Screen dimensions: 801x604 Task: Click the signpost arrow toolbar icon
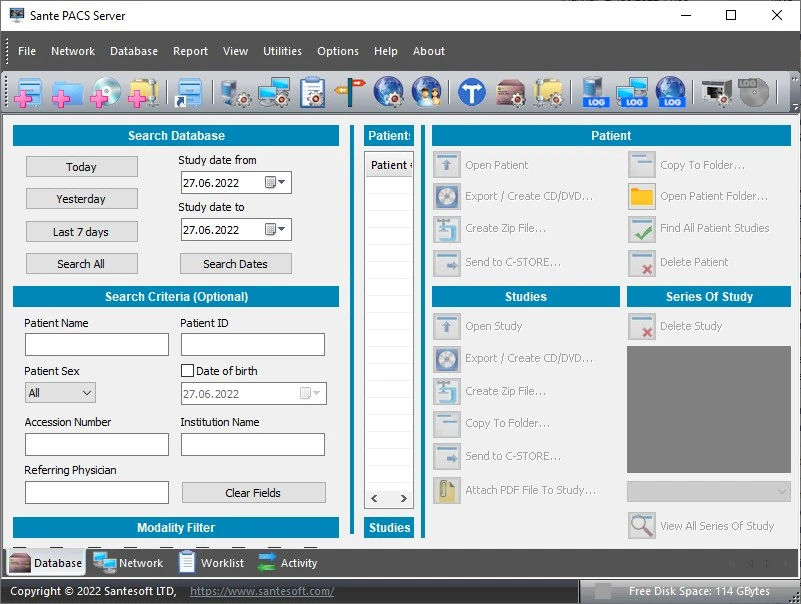(x=350, y=92)
